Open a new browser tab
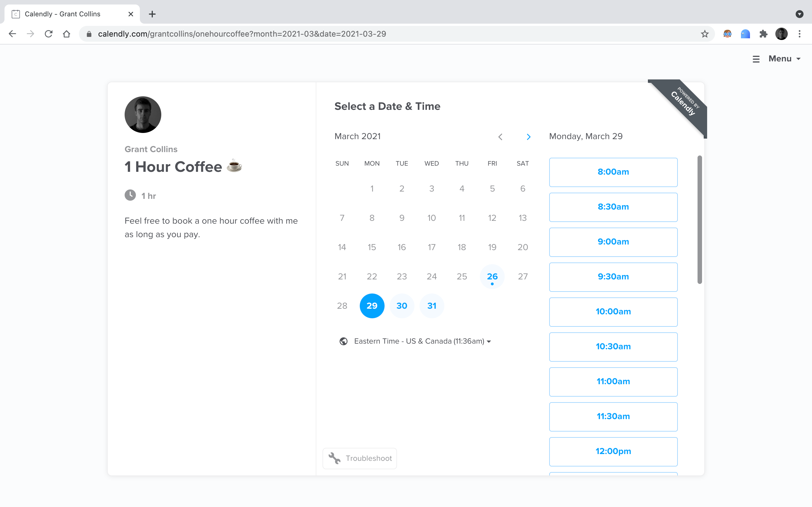Screen dimensions: 812x507 coord(152,14)
